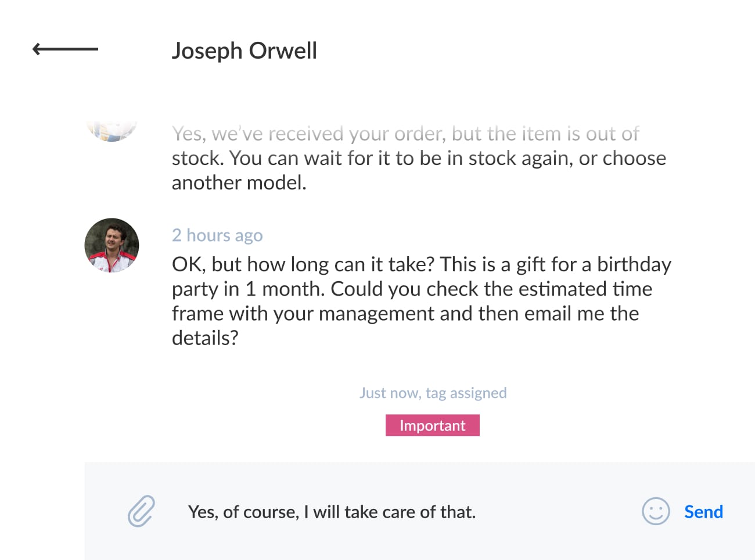Screen dimensions: 755x560
Task: Open Joseph Orwell's profile photo avatar
Action: (x=112, y=245)
